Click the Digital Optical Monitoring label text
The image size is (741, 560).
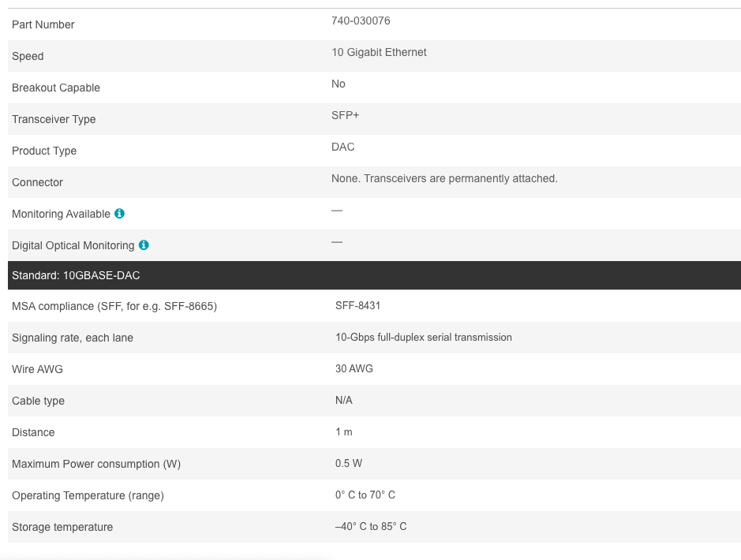coord(73,245)
